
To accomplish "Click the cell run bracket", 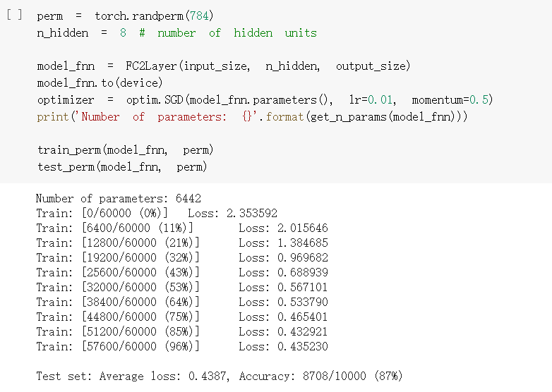I will click(x=14, y=15).
